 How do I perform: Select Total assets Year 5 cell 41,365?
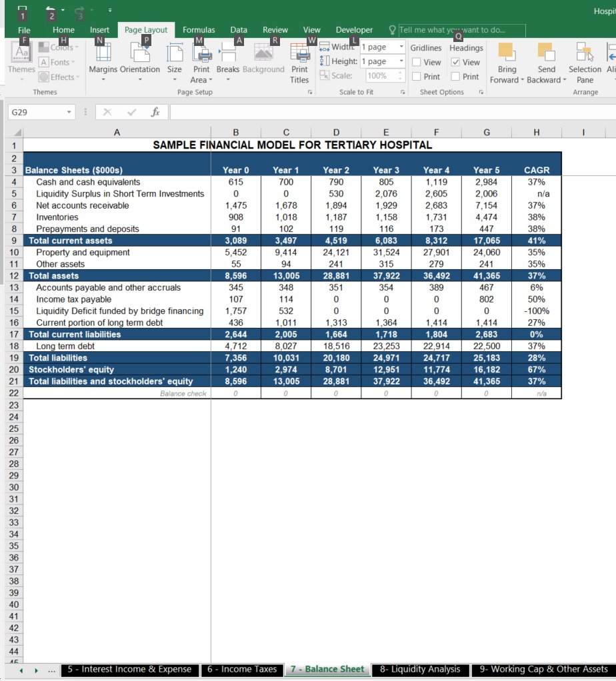pyautogui.click(x=487, y=276)
